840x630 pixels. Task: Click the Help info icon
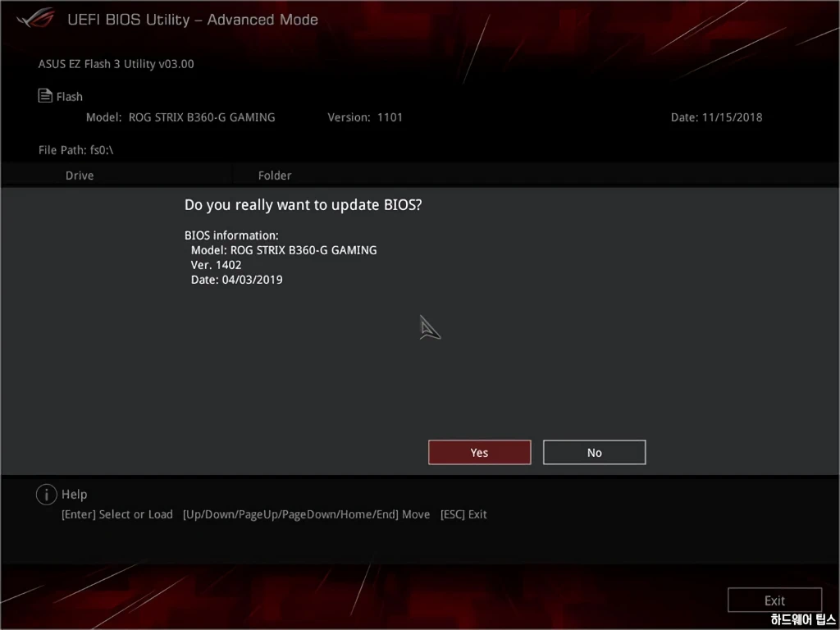pos(47,495)
